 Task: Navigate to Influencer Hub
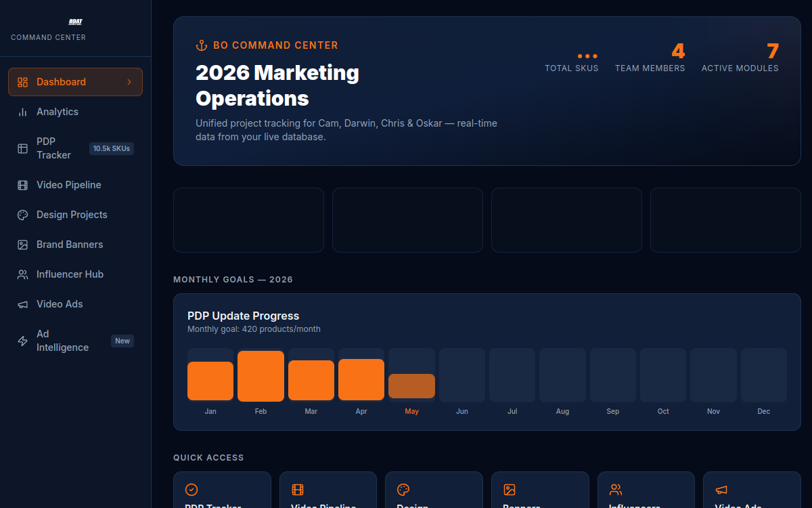point(75,274)
